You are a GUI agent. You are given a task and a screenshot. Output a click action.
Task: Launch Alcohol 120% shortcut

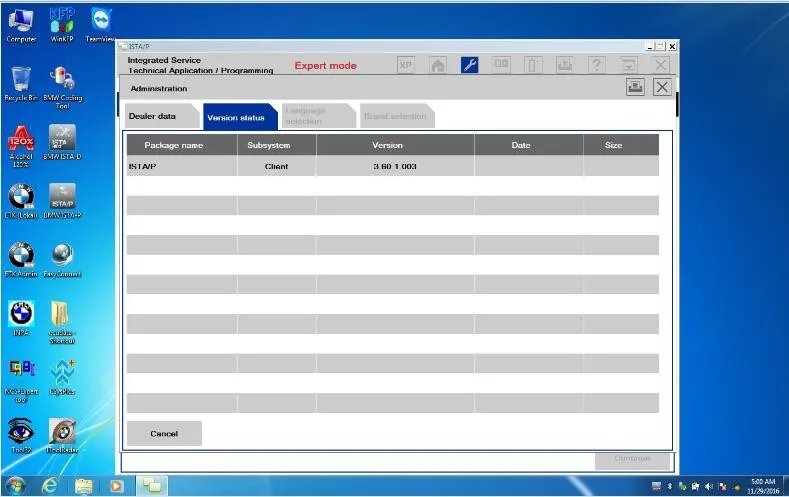21,146
